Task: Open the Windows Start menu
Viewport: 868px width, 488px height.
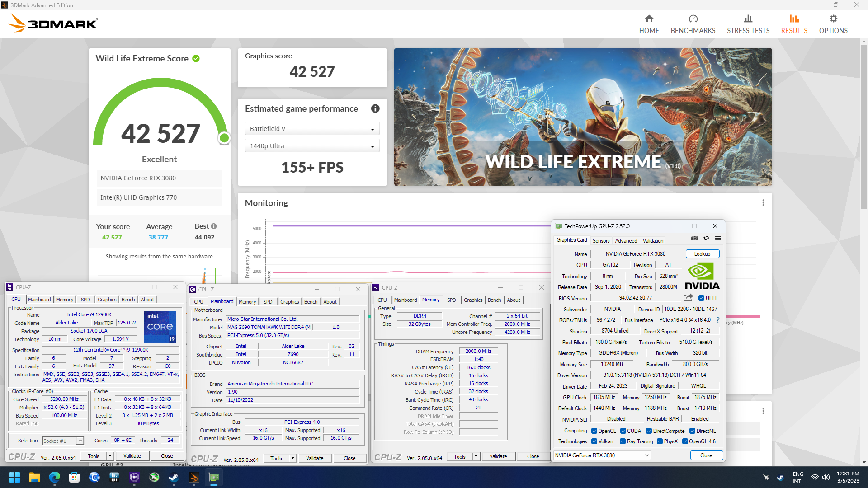Action: (x=14, y=477)
